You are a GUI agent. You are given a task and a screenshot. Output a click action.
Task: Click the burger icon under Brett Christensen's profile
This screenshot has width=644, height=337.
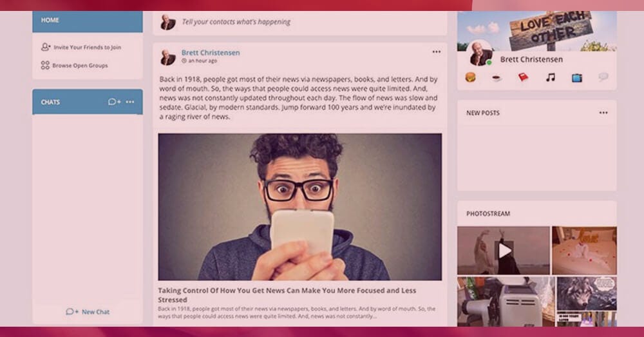470,77
